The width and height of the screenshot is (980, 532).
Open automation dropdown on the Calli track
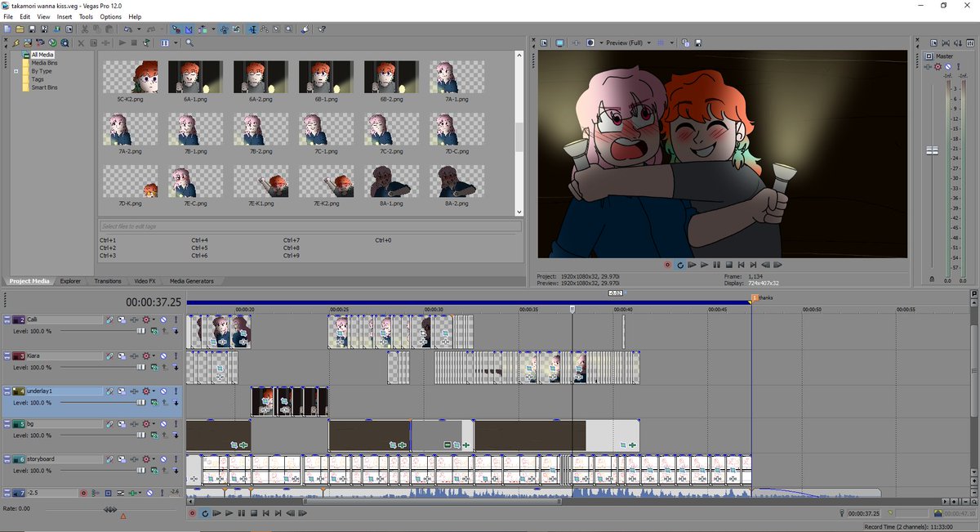click(154, 320)
